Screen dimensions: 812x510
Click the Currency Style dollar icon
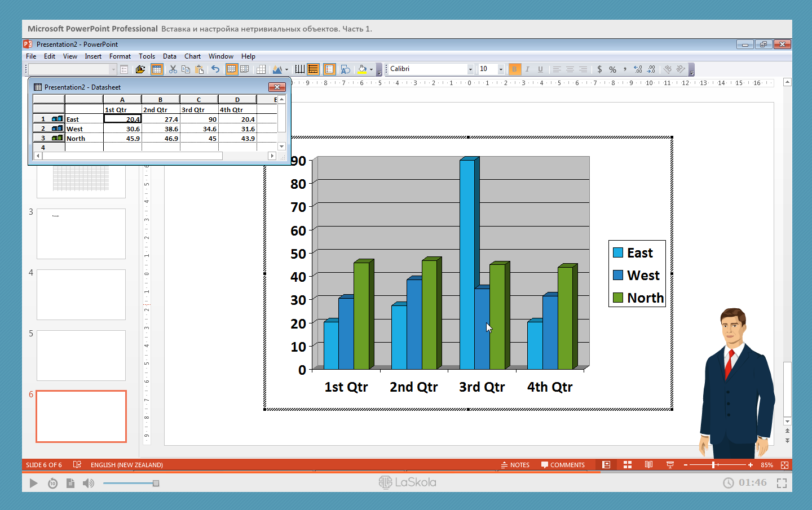tap(599, 69)
